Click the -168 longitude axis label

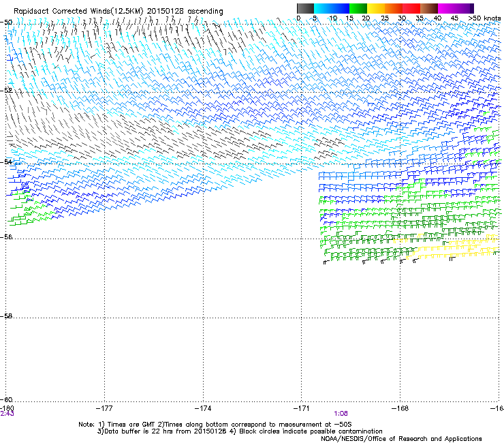pos(400,408)
